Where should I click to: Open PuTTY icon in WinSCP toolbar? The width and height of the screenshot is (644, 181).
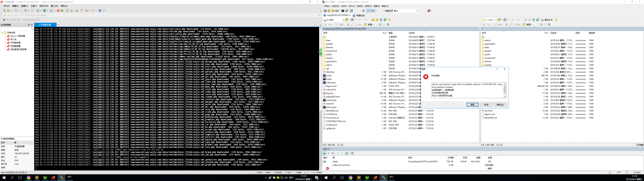347,11
